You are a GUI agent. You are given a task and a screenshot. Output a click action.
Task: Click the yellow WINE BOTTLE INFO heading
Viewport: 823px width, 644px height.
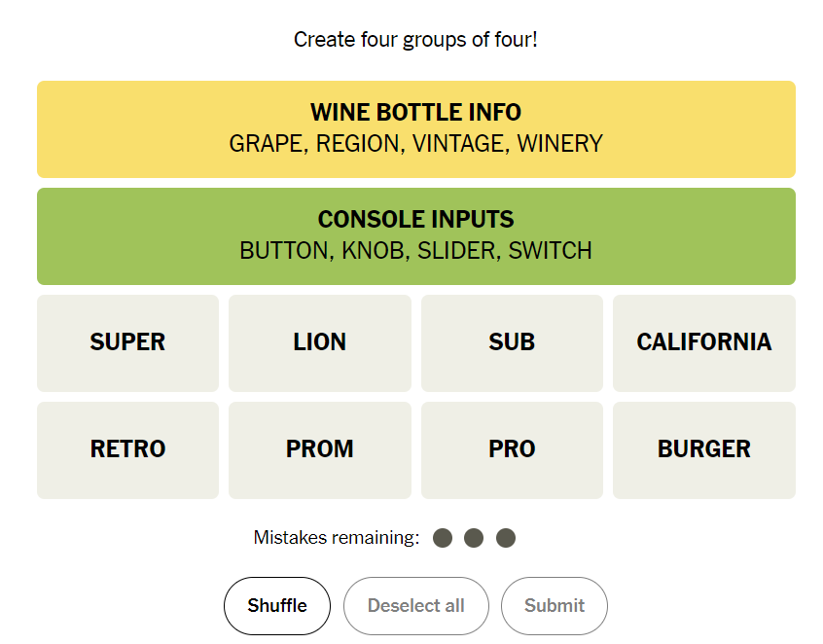[415, 112]
